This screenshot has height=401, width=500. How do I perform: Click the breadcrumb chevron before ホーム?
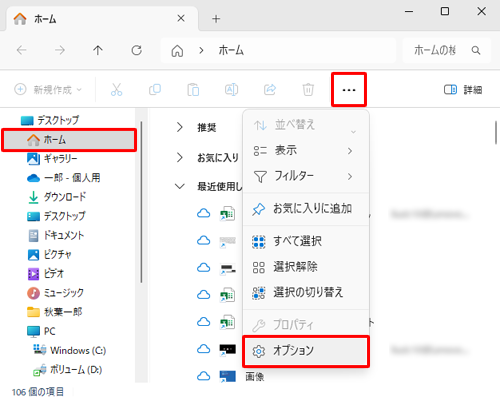click(x=201, y=51)
